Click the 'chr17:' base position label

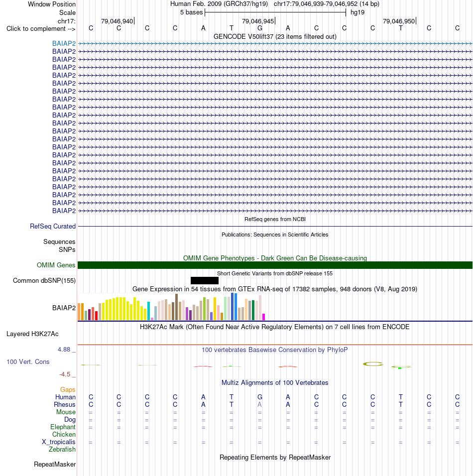67,21
